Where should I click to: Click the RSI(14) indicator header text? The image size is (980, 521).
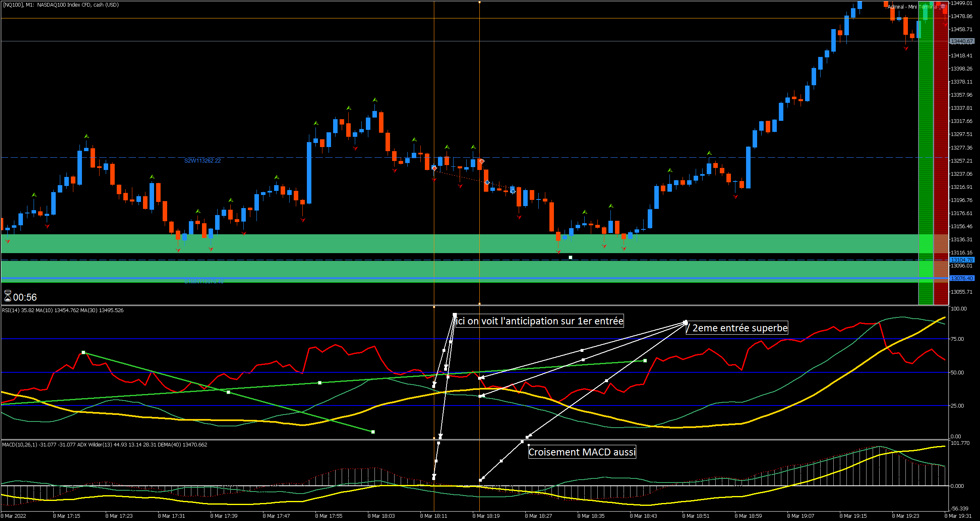pyautogui.click(x=63, y=310)
